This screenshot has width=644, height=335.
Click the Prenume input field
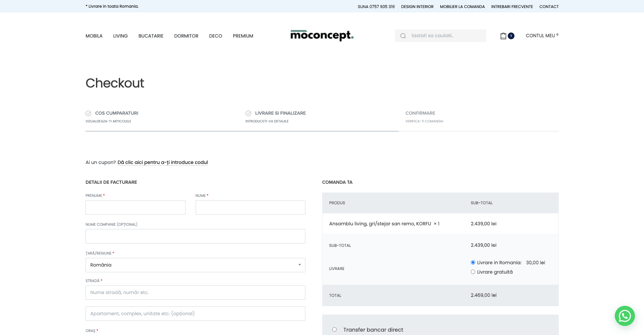coord(136,208)
